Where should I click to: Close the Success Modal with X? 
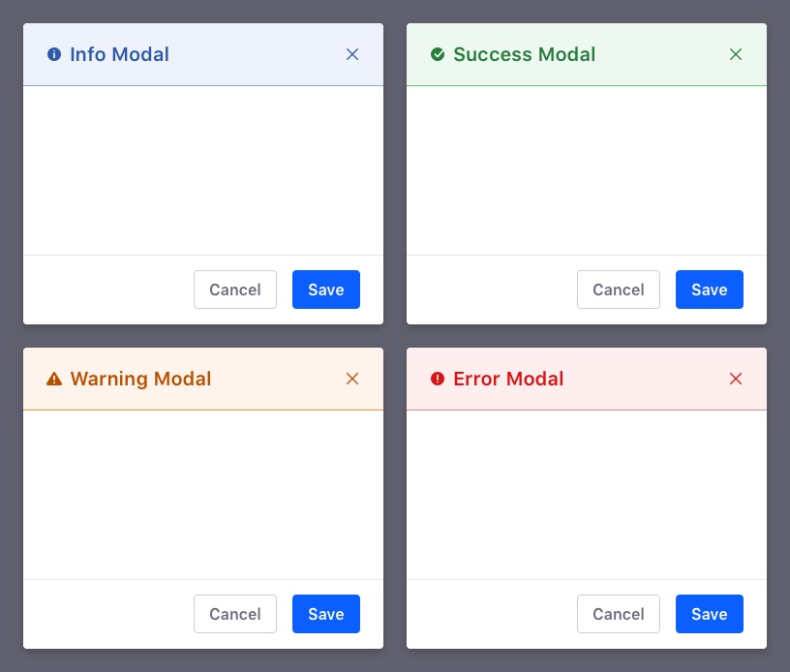click(736, 54)
